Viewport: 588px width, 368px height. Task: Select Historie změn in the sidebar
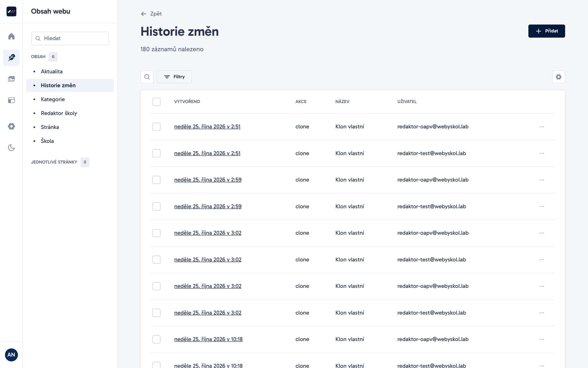click(70, 85)
